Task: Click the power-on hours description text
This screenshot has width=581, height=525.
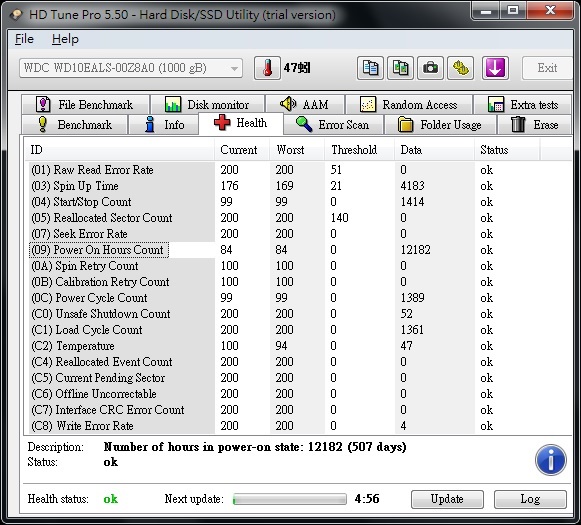Action: (x=255, y=447)
